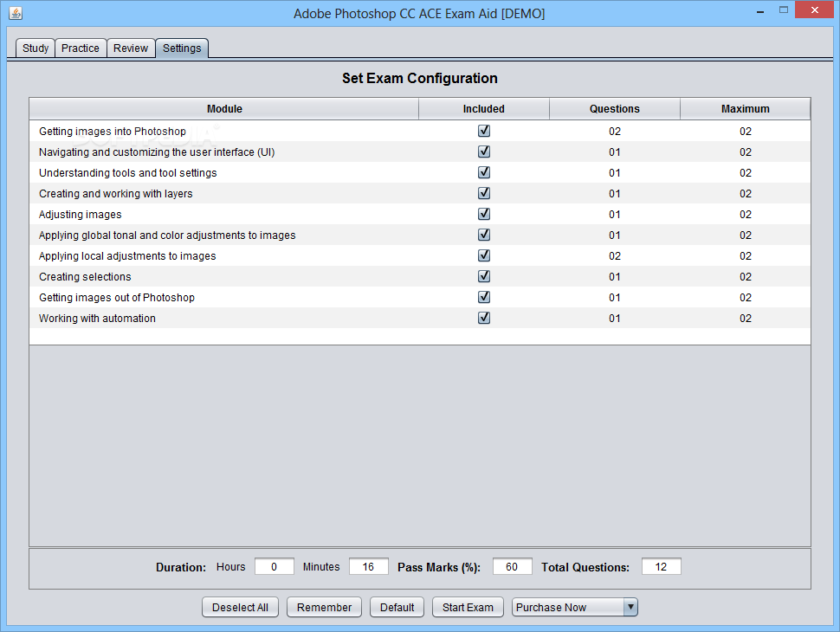
Task: Select the Settings tab
Action: [x=182, y=48]
